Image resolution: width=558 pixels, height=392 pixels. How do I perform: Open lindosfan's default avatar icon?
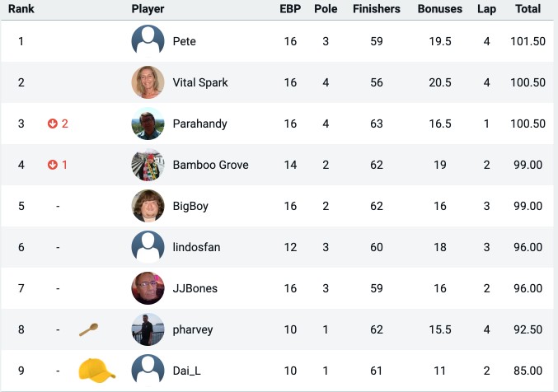[x=148, y=247]
